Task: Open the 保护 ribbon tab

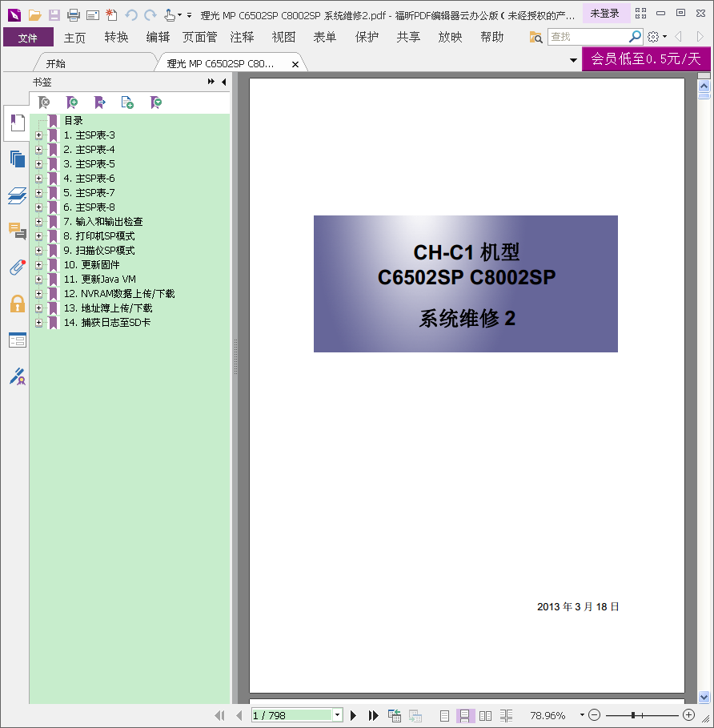Action: click(x=367, y=37)
